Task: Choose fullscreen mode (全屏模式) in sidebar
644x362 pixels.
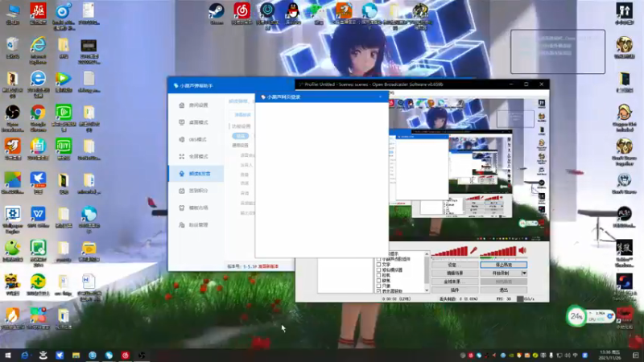Action: pos(194,156)
